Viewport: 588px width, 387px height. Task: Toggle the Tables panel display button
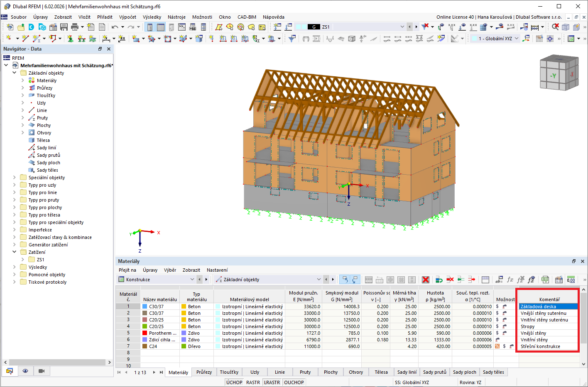tap(160, 27)
